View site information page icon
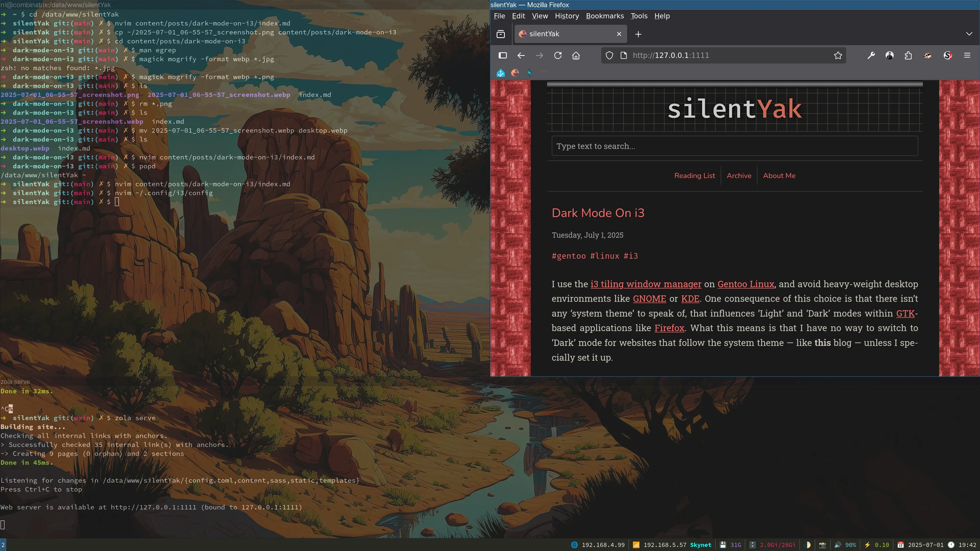Viewport: 980px width, 551px height. point(623,56)
